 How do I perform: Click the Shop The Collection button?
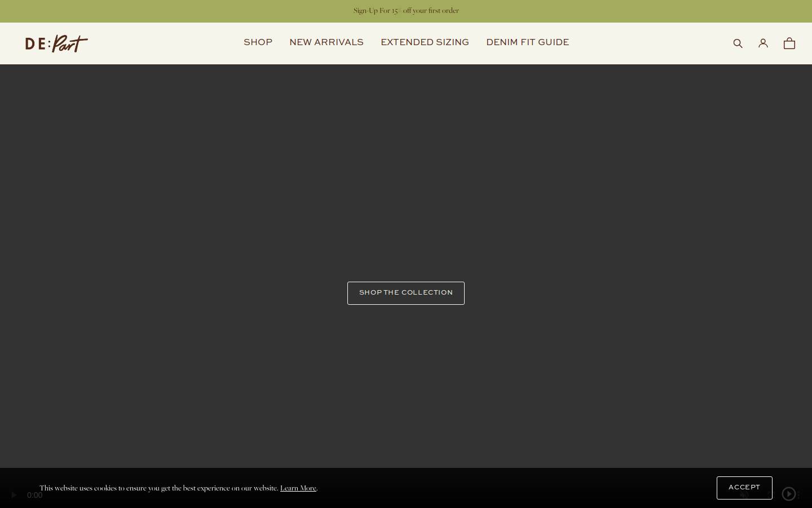[x=406, y=293]
